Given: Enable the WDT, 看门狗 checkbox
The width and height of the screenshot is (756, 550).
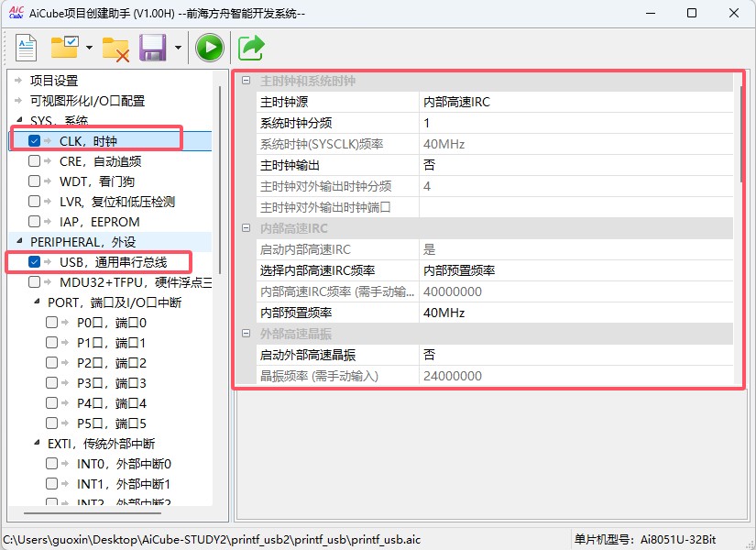Looking at the screenshot, I should click(34, 181).
